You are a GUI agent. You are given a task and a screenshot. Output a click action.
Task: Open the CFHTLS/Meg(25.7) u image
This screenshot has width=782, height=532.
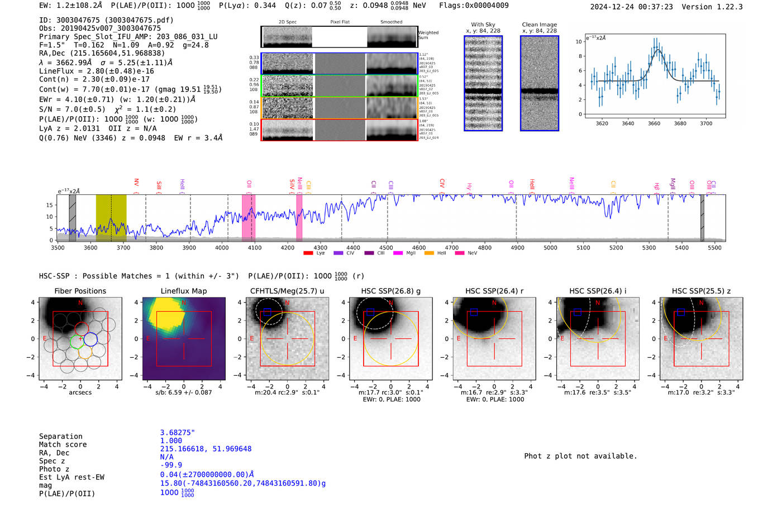[287, 338]
